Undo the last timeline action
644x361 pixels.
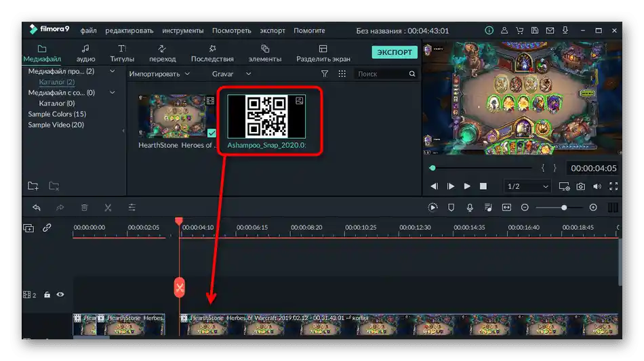pyautogui.click(x=37, y=207)
